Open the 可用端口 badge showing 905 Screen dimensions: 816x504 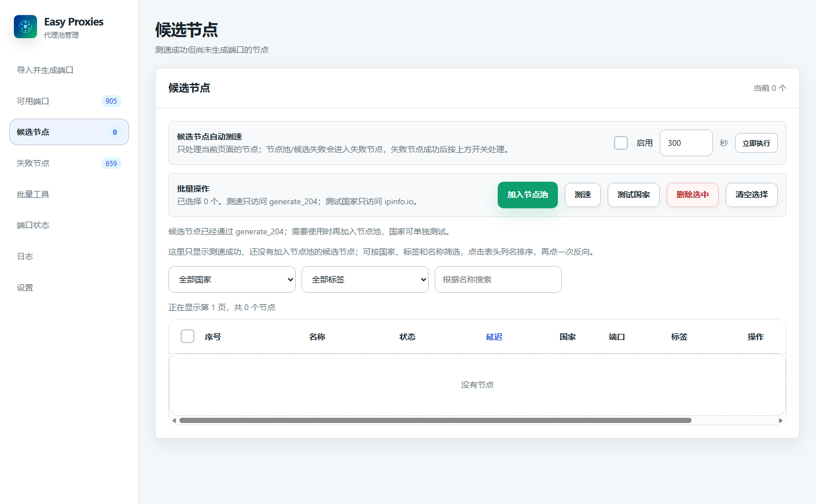click(111, 101)
